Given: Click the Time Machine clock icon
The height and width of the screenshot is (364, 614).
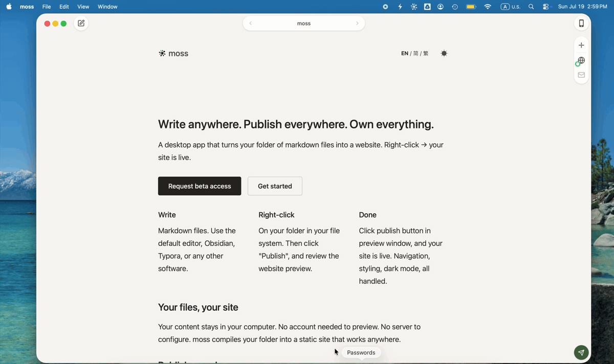Looking at the screenshot, I should 455,7.
